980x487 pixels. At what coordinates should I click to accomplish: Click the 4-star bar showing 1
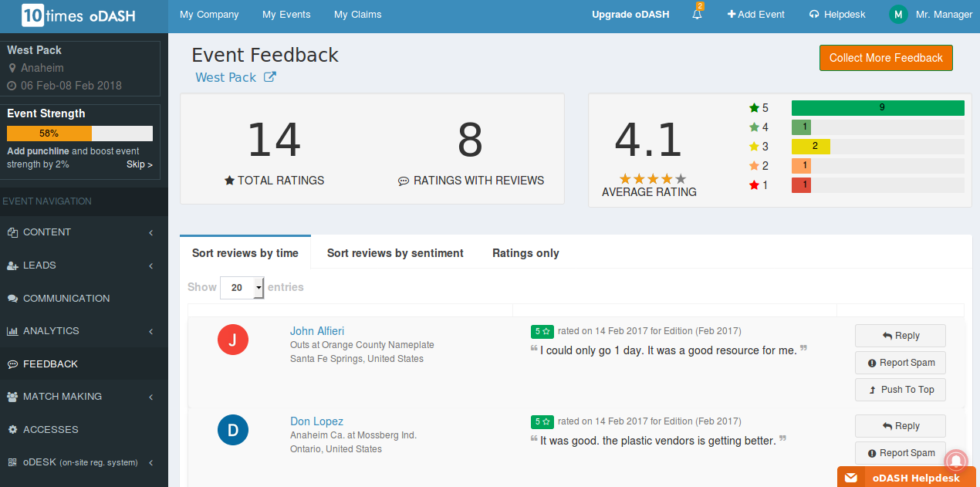(x=801, y=127)
